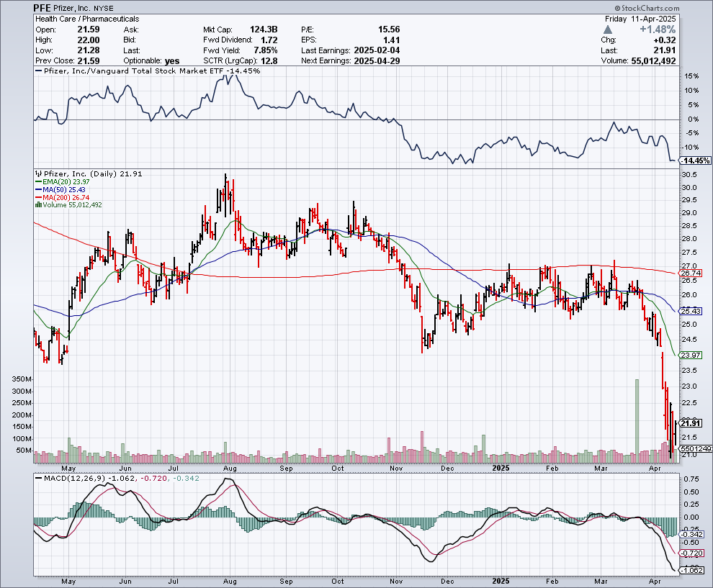This screenshot has width=713, height=588.
Task: Click the Fwd Dividend value 1.72
Action: coord(269,40)
